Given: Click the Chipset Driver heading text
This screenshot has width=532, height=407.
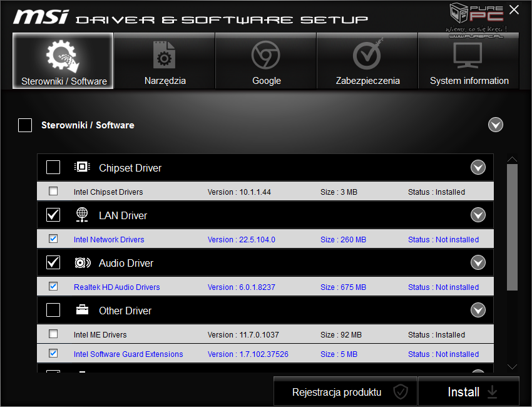Looking at the screenshot, I should tap(130, 168).
